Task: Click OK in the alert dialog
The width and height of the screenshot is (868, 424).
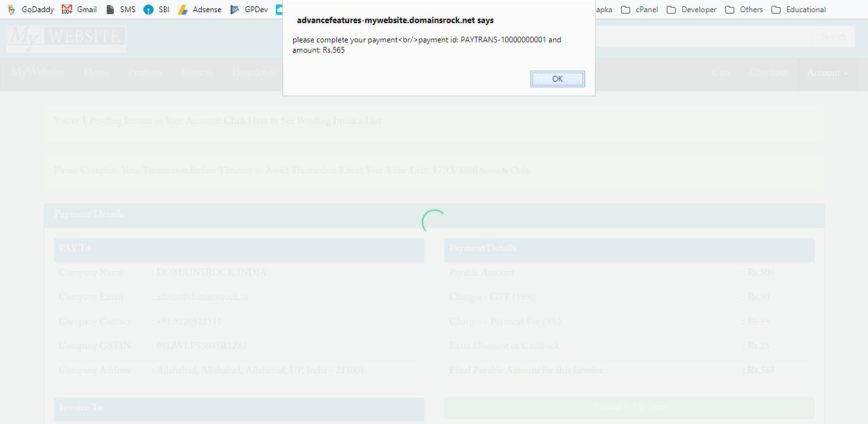Action: point(557,79)
